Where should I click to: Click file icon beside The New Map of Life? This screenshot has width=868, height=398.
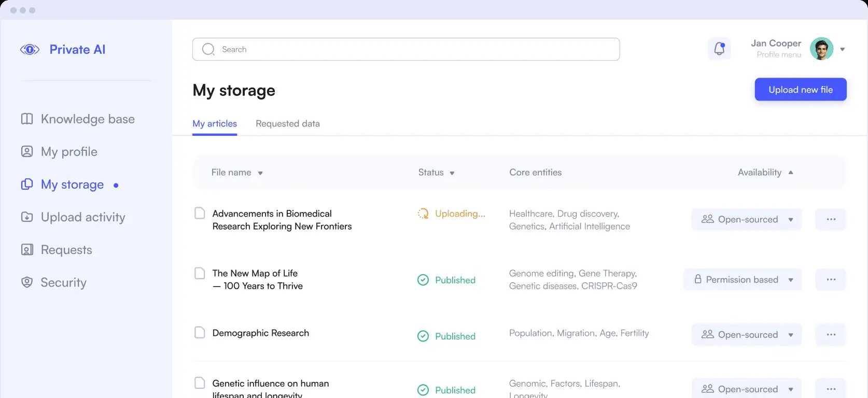click(200, 273)
